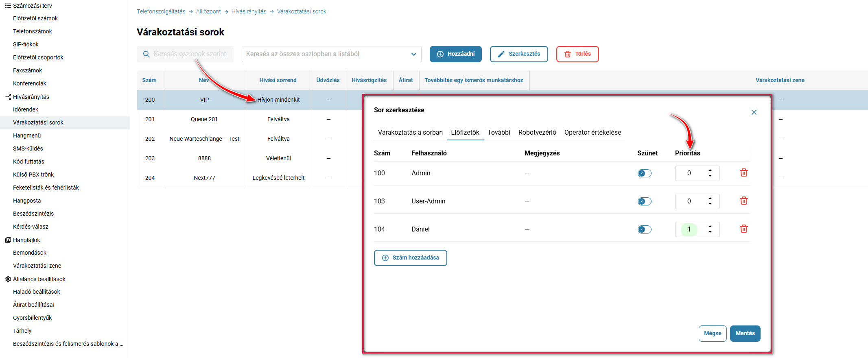868x358 pixels.
Task: Open Hangposta in sidebar
Action: (x=27, y=201)
